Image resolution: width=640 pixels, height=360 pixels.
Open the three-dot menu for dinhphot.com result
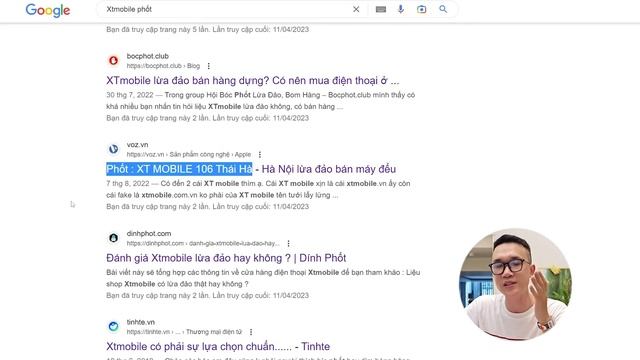(x=288, y=243)
